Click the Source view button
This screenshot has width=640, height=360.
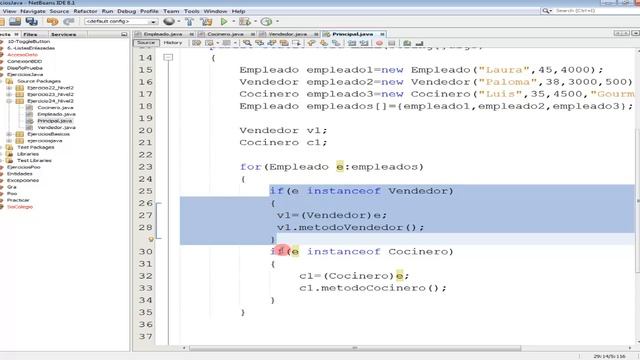tap(146, 43)
